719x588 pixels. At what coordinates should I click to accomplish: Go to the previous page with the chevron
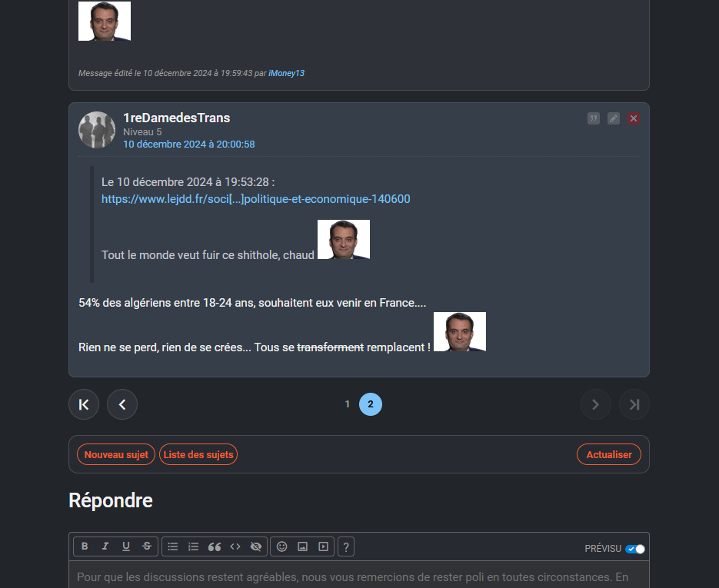pos(122,404)
